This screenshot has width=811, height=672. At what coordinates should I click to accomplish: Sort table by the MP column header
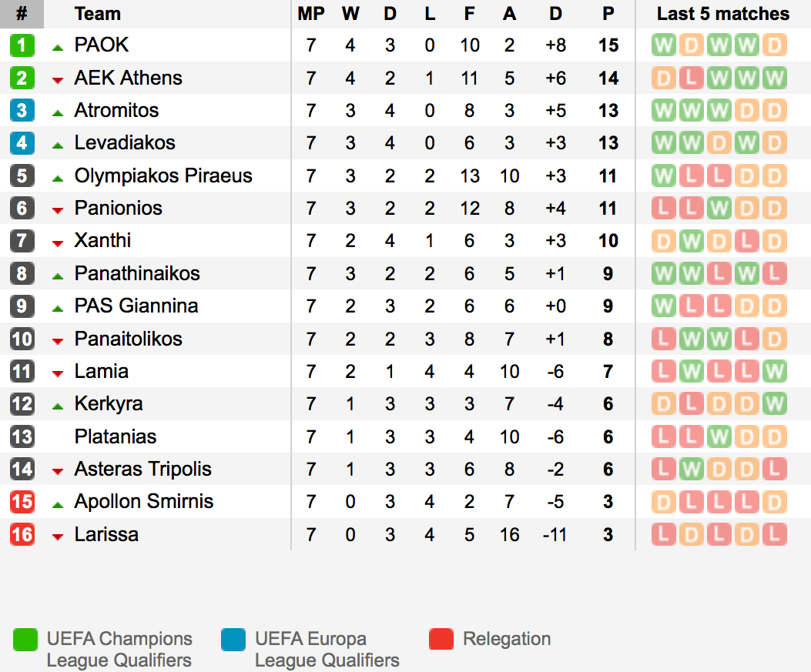(x=311, y=14)
